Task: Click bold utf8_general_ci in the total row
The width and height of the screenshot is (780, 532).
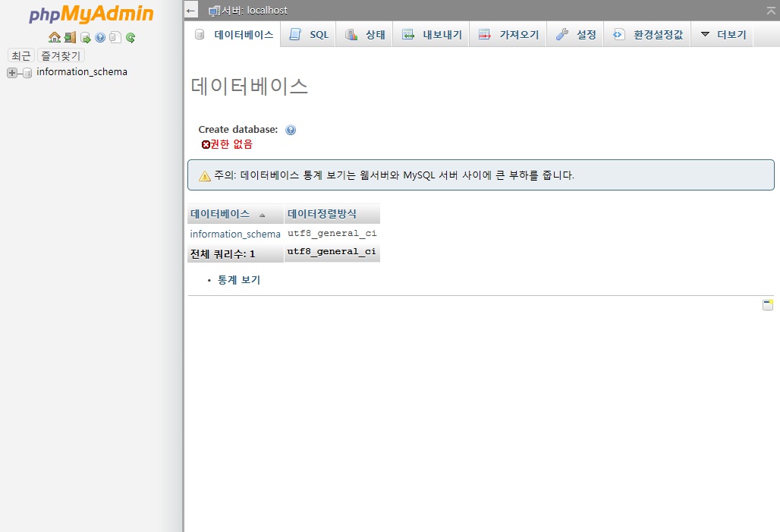Action: click(332, 251)
